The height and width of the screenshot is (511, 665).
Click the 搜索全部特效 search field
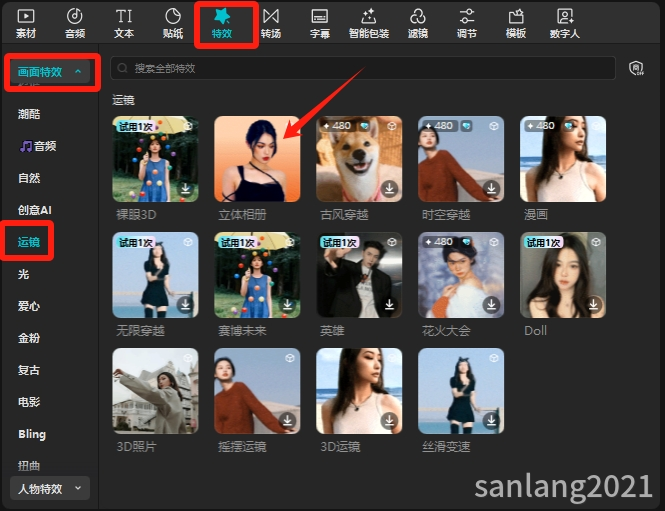[x=363, y=68]
